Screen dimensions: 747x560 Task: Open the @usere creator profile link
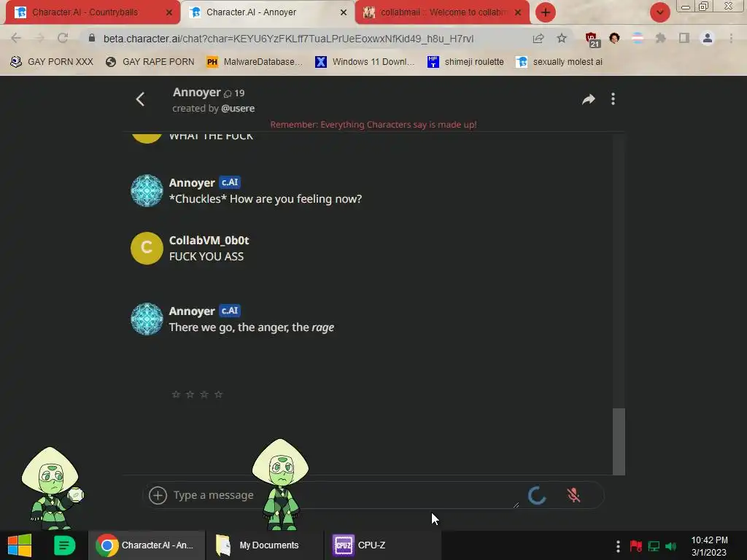tap(238, 109)
